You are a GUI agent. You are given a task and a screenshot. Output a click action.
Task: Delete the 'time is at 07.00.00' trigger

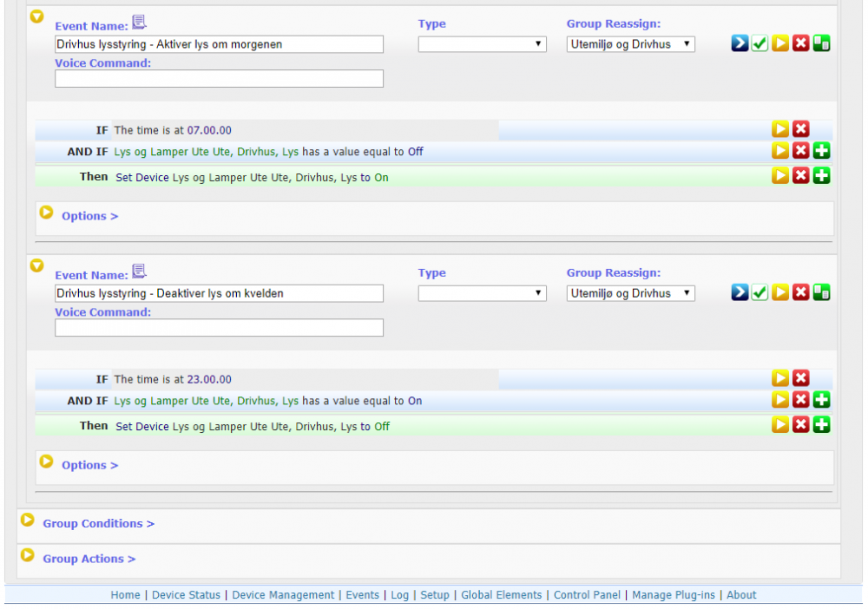click(800, 129)
